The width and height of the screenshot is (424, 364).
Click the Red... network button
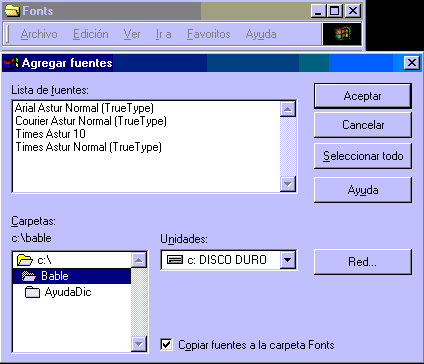click(x=363, y=262)
